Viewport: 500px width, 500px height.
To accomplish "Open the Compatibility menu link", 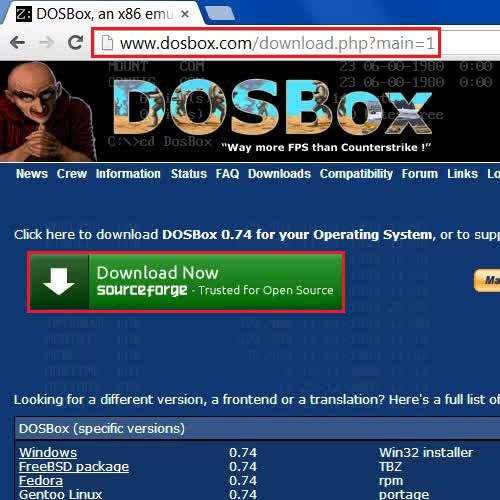I will (x=356, y=174).
